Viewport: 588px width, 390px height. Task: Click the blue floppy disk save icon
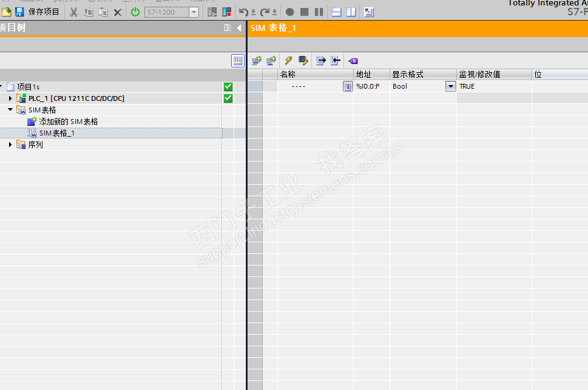(x=19, y=12)
